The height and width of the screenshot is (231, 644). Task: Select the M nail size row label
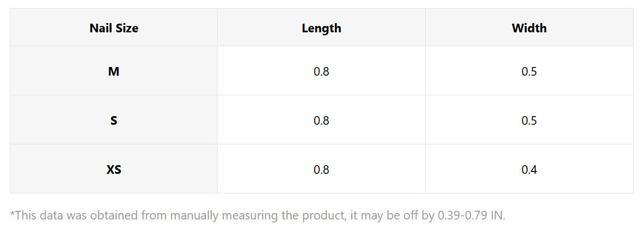pyautogui.click(x=114, y=72)
